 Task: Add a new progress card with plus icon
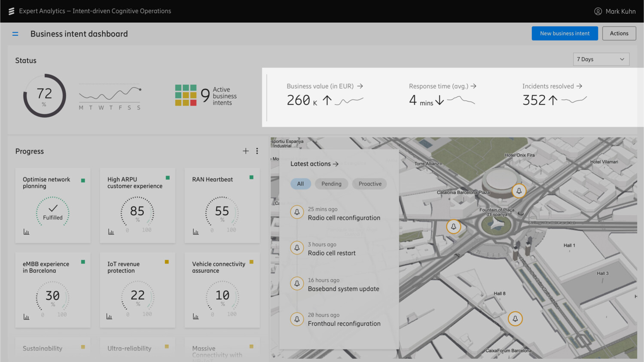[246, 151]
